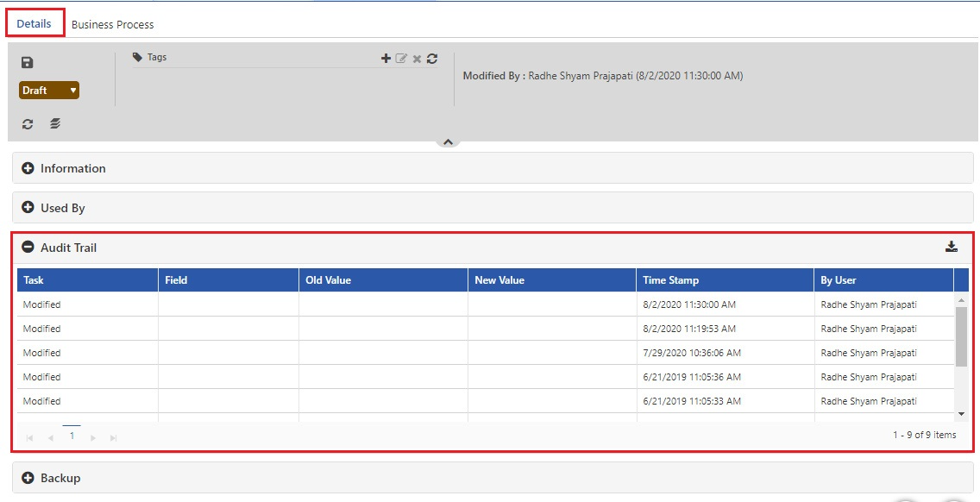
Task: Click Radhe Shyam Prajapati in the 7/29/2020 row
Action: (x=869, y=353)
